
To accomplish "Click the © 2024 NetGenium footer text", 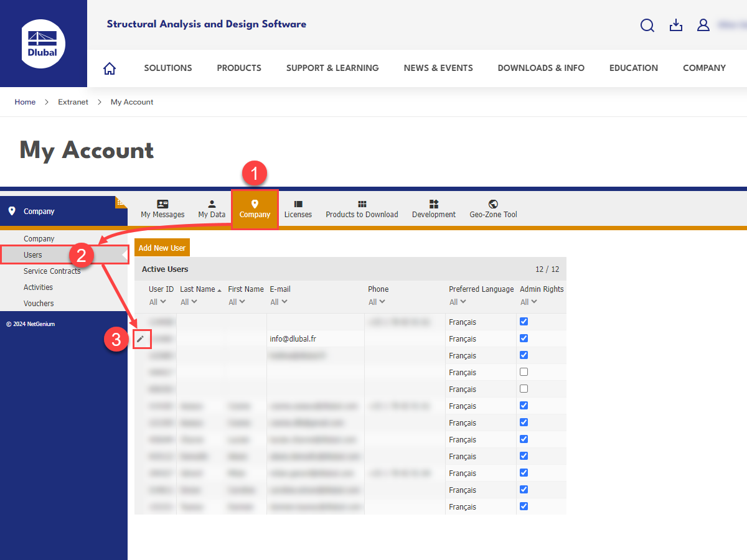I will pos(31,324).
